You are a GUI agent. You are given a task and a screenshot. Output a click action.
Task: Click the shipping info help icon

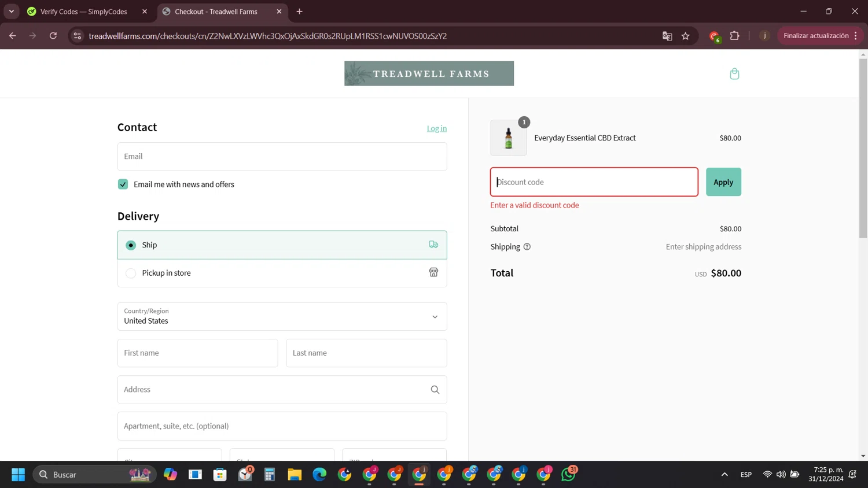coord(527,247)
